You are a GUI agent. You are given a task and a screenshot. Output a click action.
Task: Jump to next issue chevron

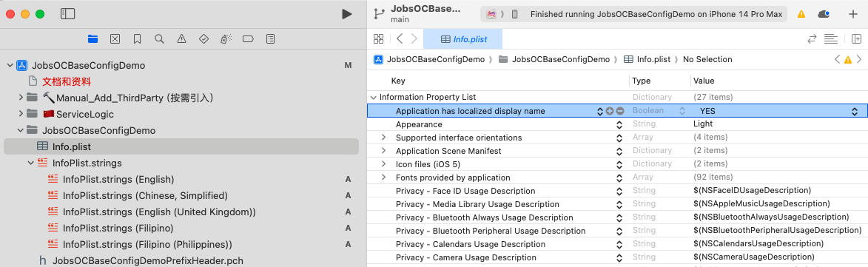(859, 59)
